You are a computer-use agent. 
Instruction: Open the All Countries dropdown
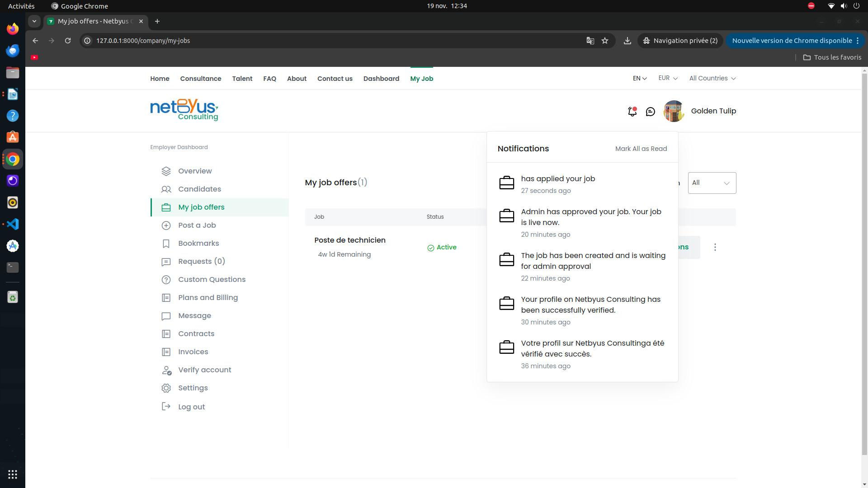[x=712, y=78]
